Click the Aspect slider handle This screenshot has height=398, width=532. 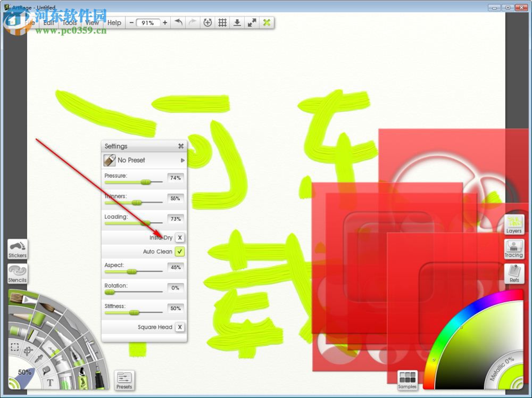(x=131, y=271)
